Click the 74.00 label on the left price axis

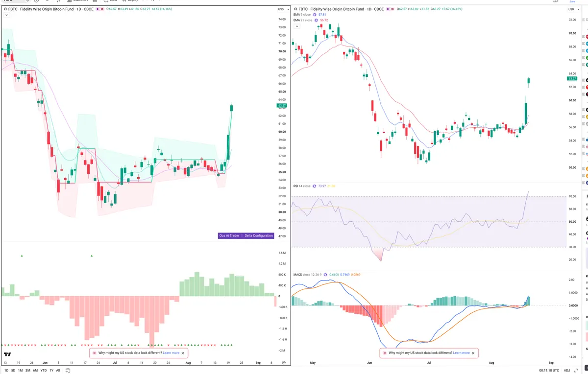282,19
